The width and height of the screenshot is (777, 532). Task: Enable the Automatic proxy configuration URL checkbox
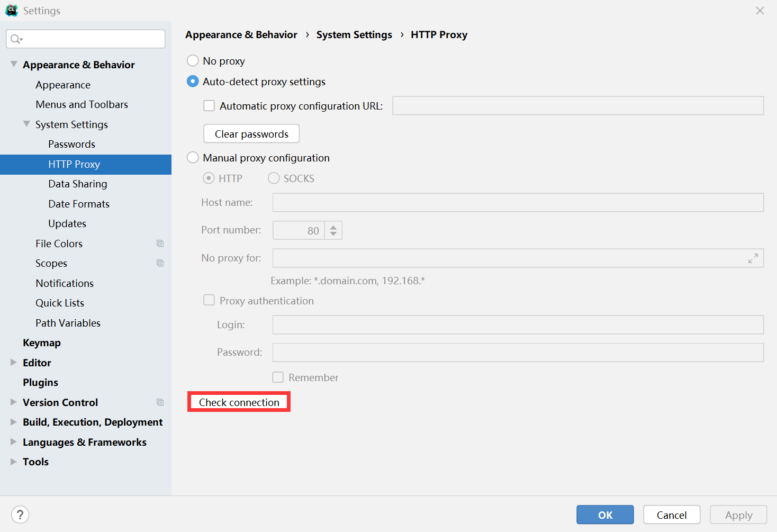pos(209,105)
